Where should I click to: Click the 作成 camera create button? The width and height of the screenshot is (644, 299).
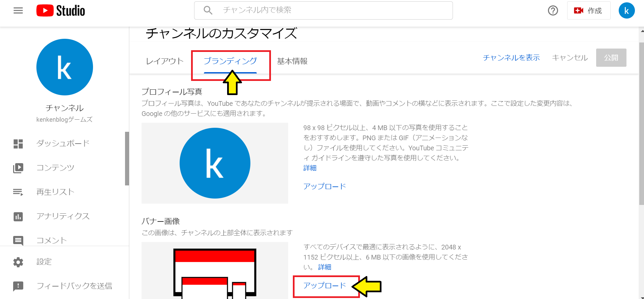point(588,10)
